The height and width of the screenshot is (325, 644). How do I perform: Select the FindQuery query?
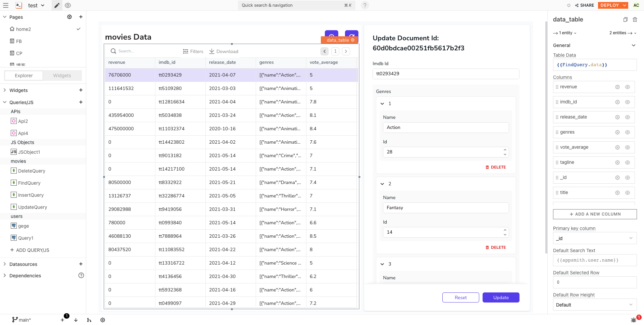click(x=29, y=183)
